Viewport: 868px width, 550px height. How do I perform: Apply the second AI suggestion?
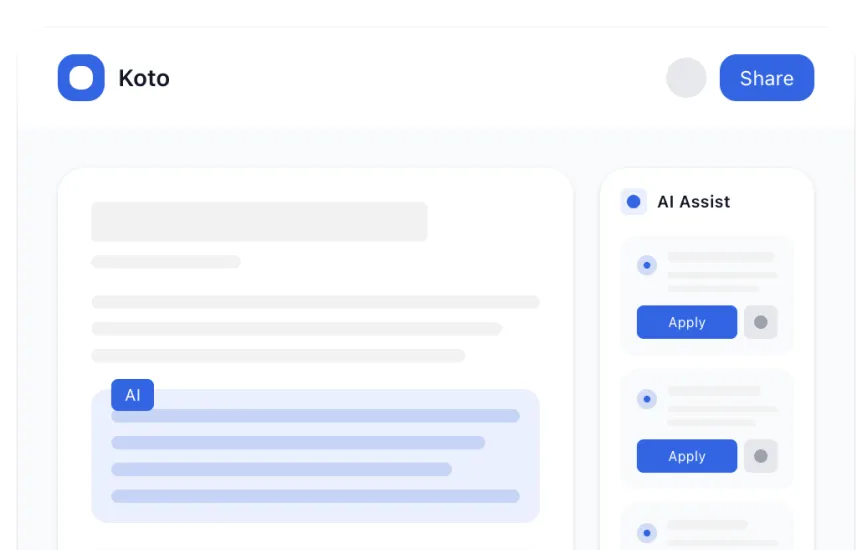click(687, 456)
